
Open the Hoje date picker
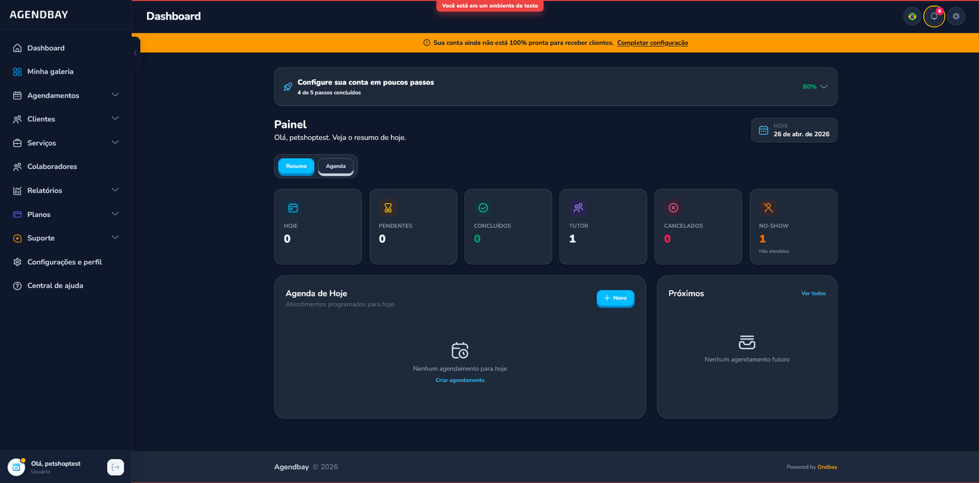pyautogui.click(x=794, y=130)
